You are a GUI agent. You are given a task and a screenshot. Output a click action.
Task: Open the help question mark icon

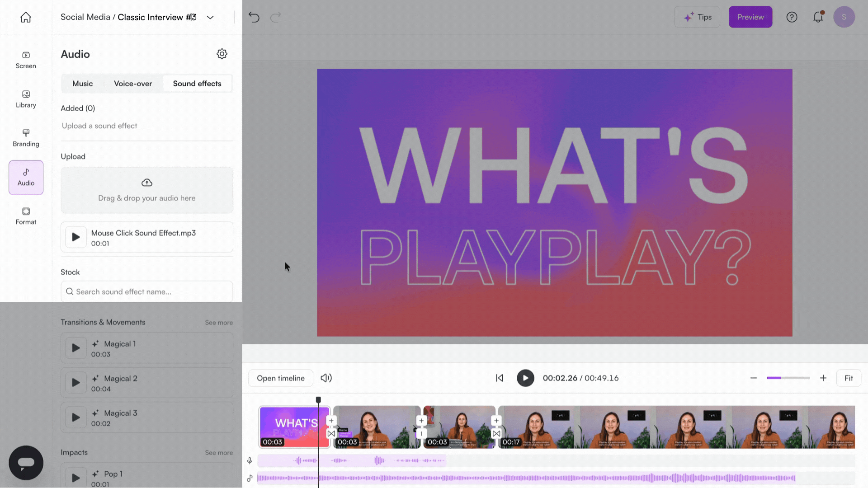pos(792,17)
